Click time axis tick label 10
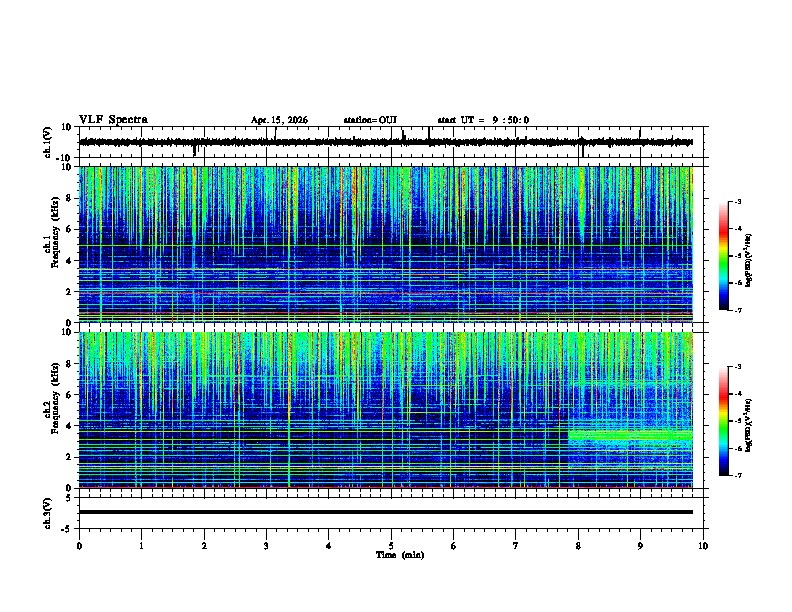This screenshot has height=612, width=792. click(703, 546)
